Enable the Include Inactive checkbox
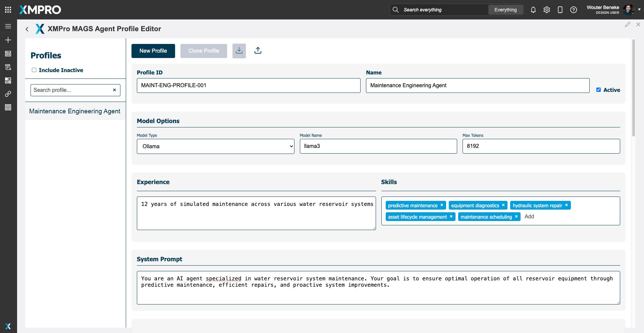The height and width of the screenshot is (333, 644). [x=34, y=70]
